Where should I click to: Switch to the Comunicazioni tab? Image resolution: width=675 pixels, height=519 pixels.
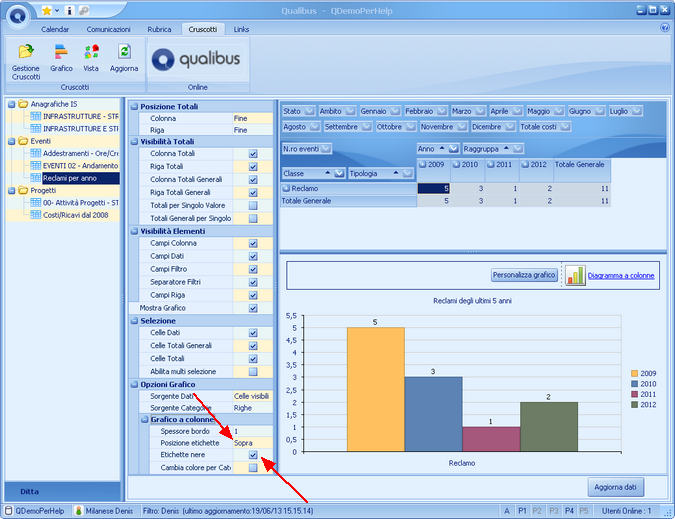(x=108, y=29)
